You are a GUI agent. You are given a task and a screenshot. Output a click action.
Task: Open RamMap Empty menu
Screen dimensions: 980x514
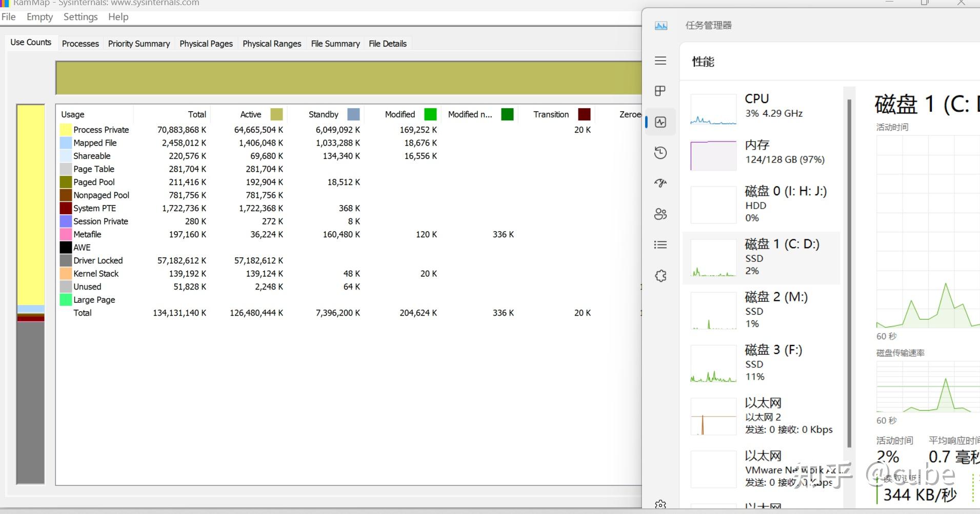tap(39, 17)
